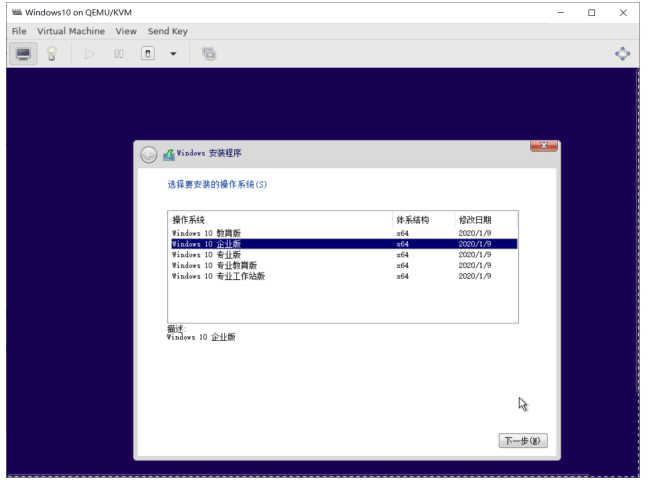648x485 pixels.
Task: Expand the shutdown options dropdown arrow
Action: 174,54
